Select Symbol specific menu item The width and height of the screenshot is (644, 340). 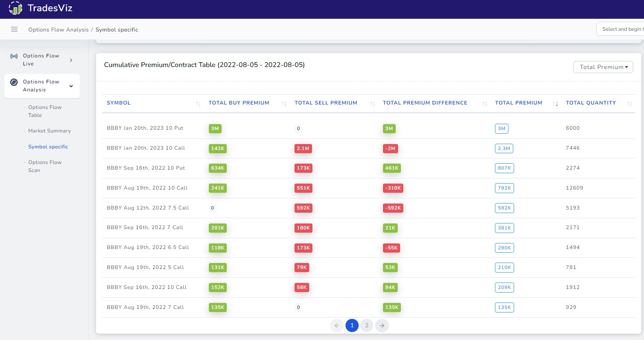48,147
